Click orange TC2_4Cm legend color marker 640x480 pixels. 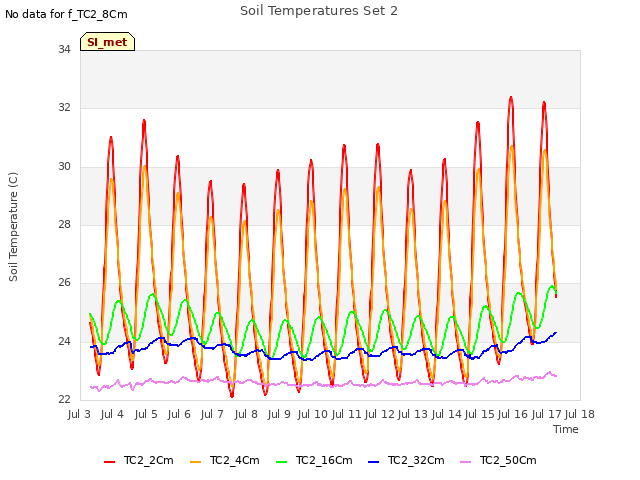[196, 462]
